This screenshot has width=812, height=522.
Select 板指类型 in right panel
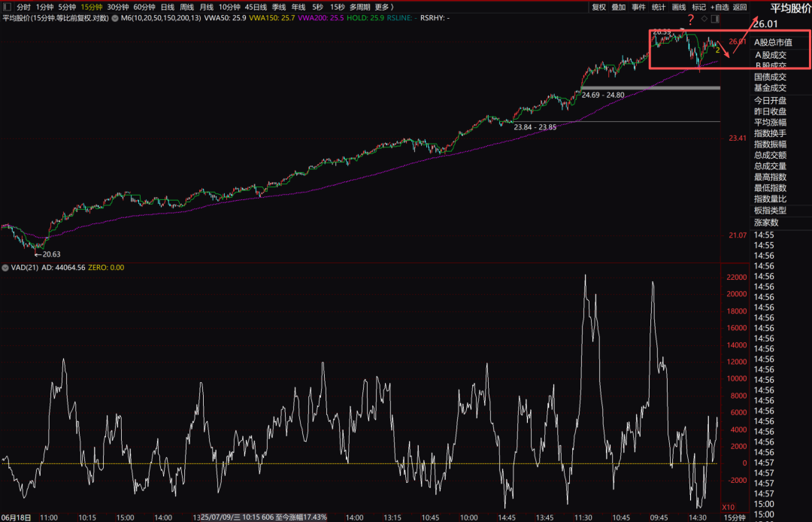point(770,211)
